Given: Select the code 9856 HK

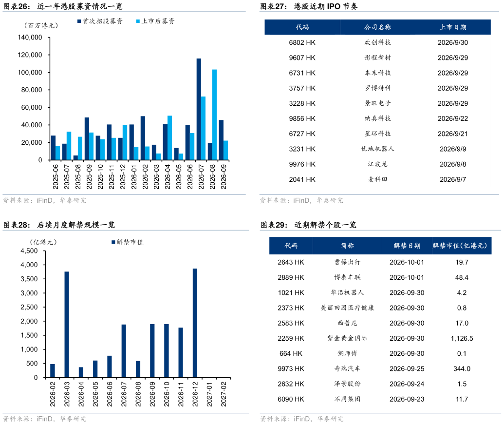Looking at the screenshot, I should (302, 118).
